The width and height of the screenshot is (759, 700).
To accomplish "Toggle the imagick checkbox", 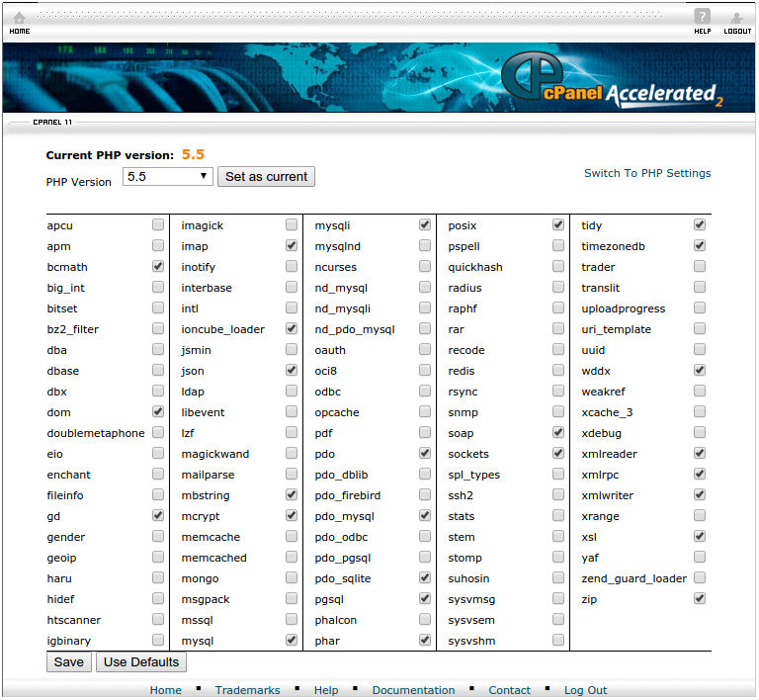I will point(292,224).
